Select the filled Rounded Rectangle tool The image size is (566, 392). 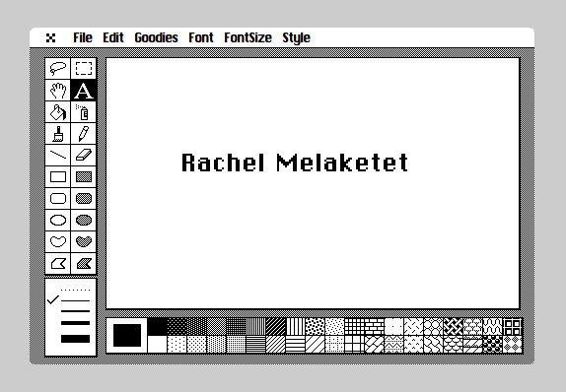pyautogui.click(x=84, y=198)
